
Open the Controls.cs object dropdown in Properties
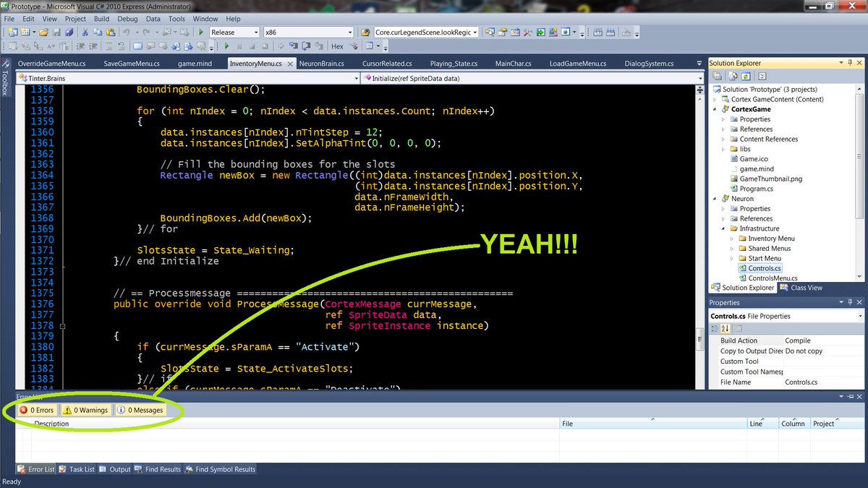(x=860, y=316)
